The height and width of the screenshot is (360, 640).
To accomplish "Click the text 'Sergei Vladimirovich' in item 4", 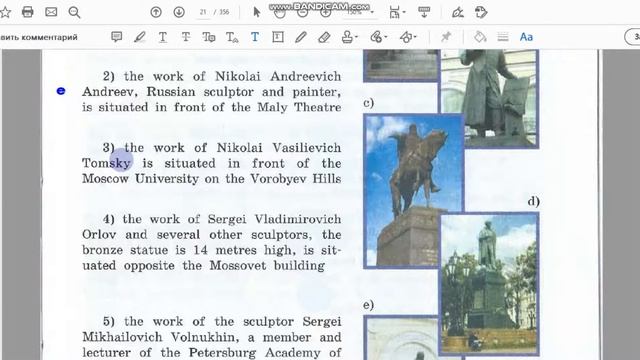I will point(274,219).
